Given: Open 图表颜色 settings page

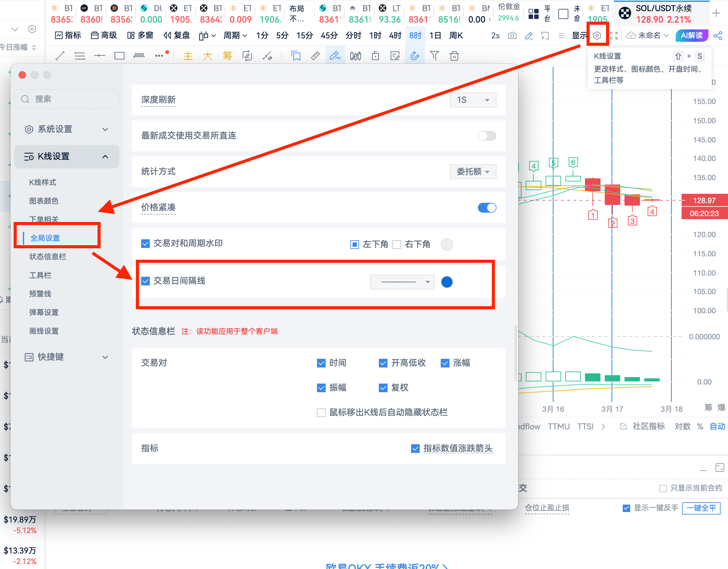Looking at the screenshot, I should [x=44, y=201].
